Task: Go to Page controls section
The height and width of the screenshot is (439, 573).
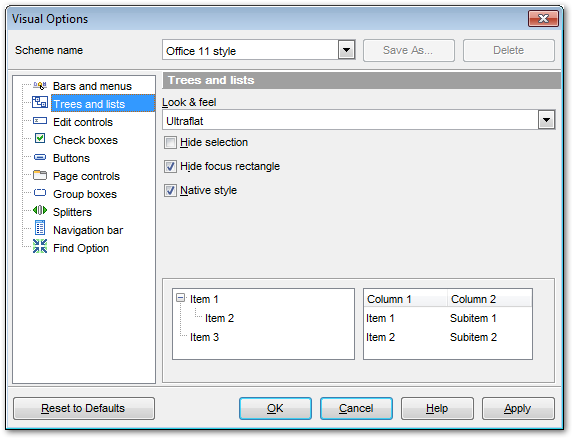Action: 86,176
